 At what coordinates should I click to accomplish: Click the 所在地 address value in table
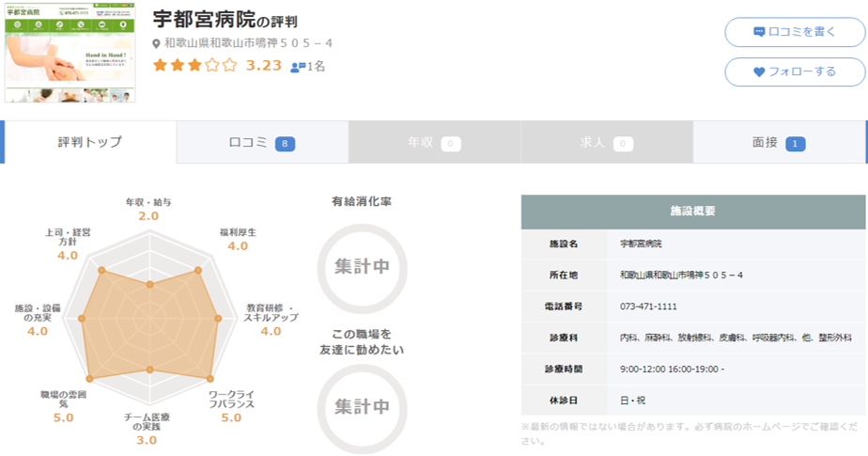(x=681, y=275)
